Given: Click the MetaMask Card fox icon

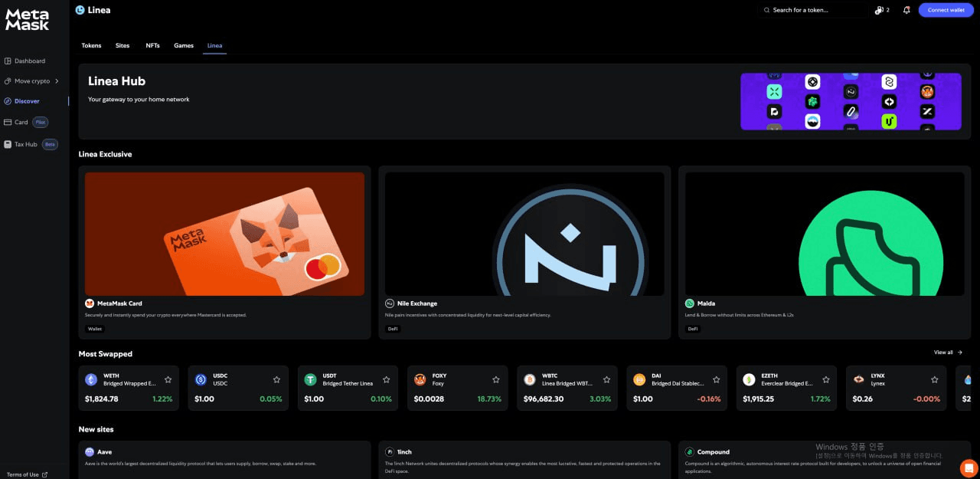Looking at the screenshot, I should click(90, 303).
